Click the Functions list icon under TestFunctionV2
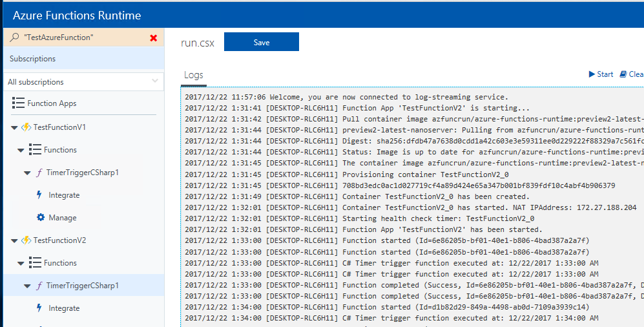The width and height of the screenshot is (644, 327). (x=35, y=262)
